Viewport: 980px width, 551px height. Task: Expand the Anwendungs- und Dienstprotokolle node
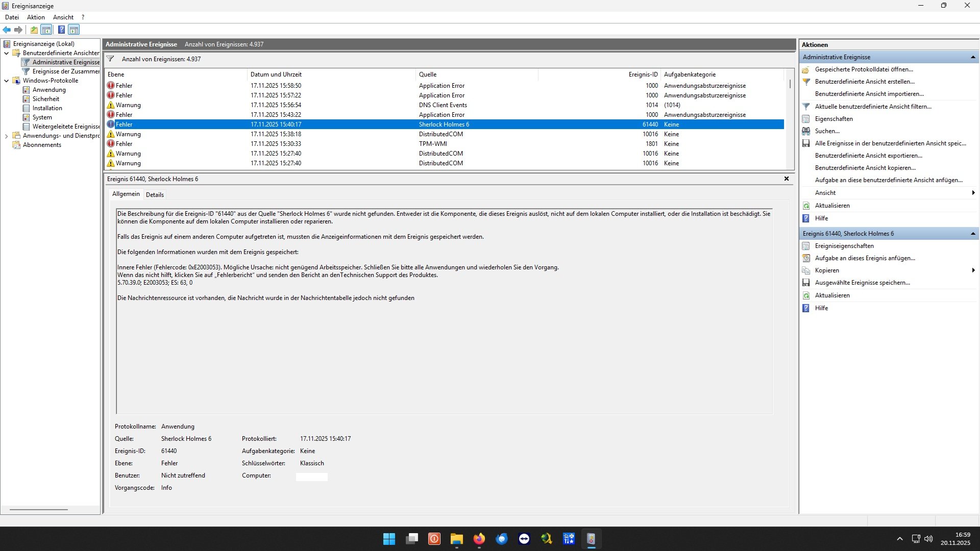[x=6, y=136]
